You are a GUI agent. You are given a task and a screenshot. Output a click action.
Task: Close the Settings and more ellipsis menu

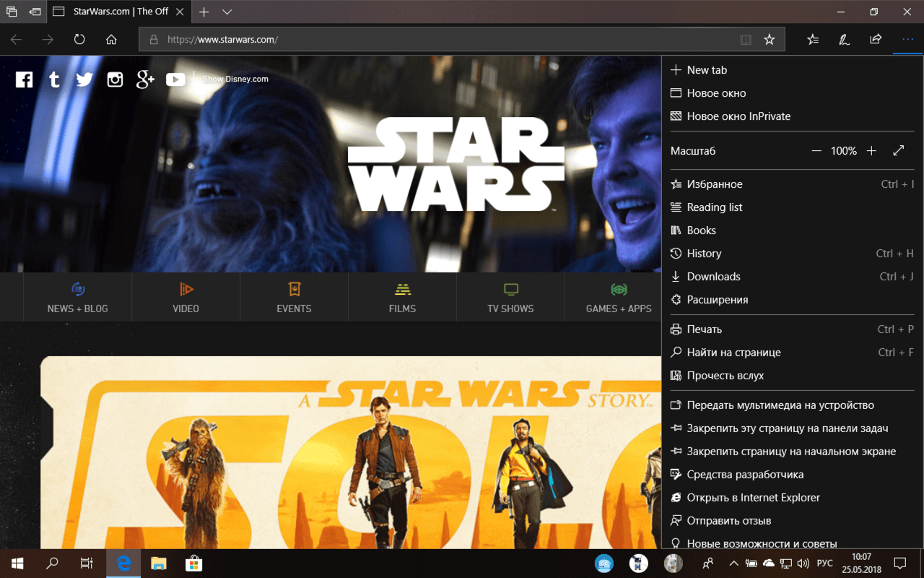(907, 40)
